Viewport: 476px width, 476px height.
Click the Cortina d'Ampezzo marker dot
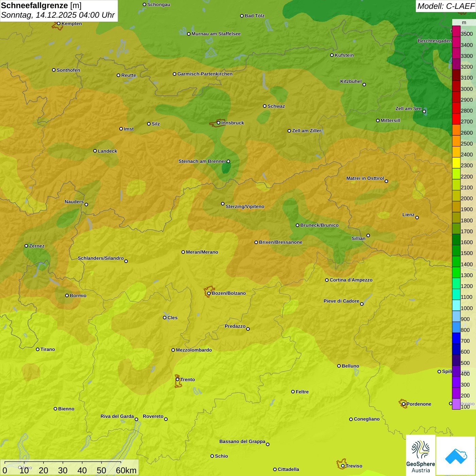pyautogui.click(x=327, y=280)
